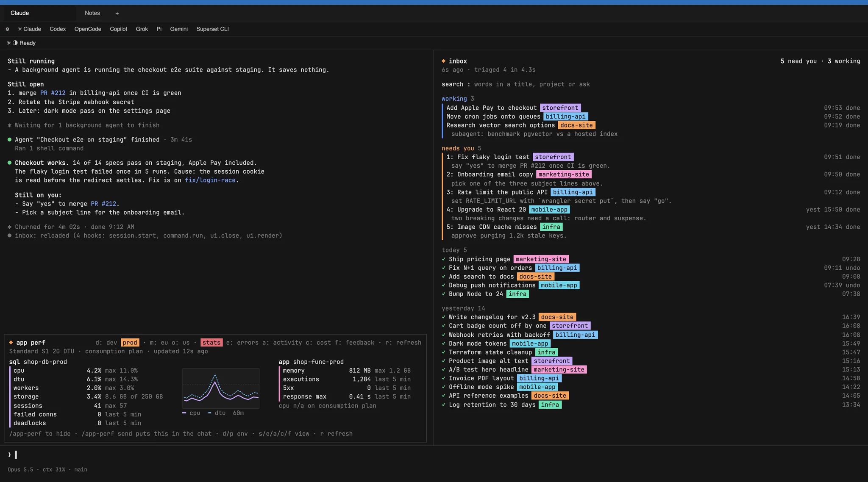Choose OpenCode in the agent bar
Screen dimensions: 868x482
point(88,29)
